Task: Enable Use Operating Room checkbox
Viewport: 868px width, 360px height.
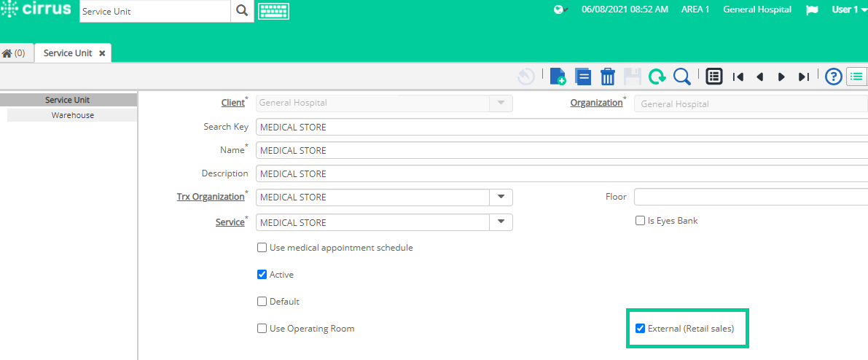Action: pyautogui.click(x=262, y=329)
